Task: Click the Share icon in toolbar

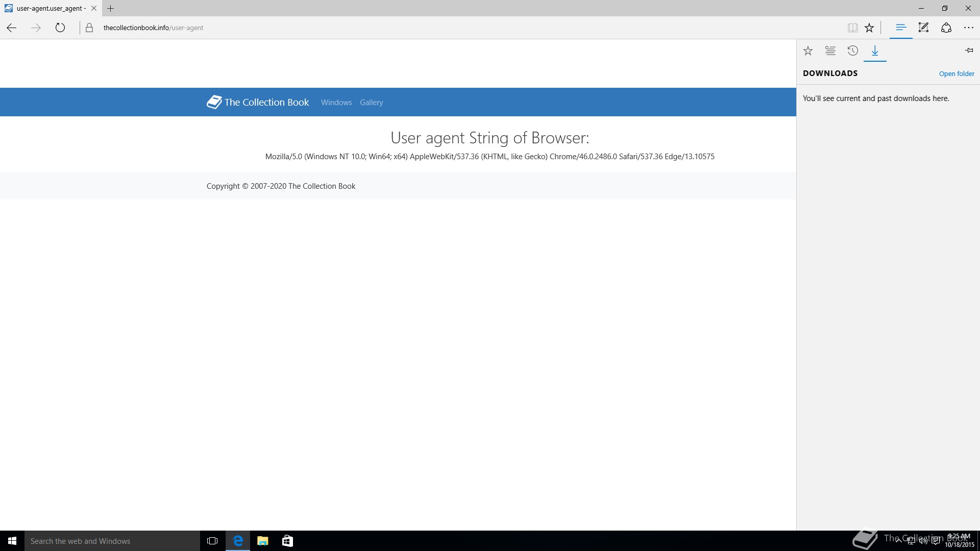Action: tap(946, 28)
